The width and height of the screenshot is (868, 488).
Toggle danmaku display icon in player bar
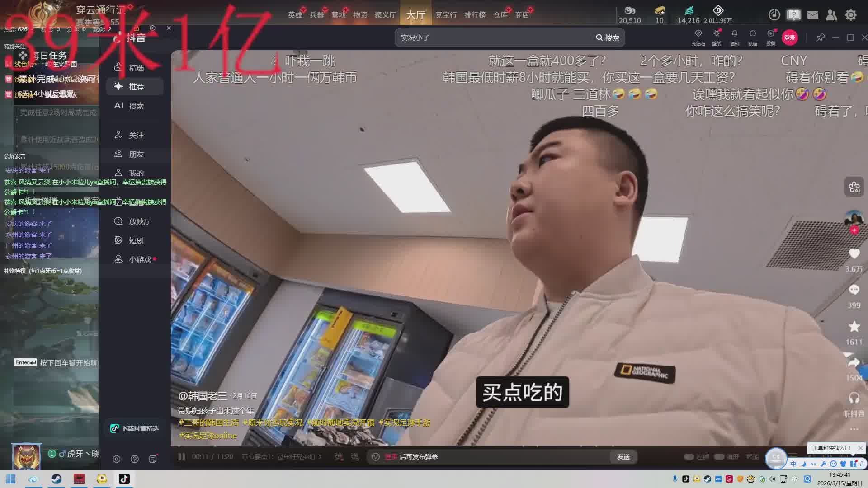[x=339, y=457]
